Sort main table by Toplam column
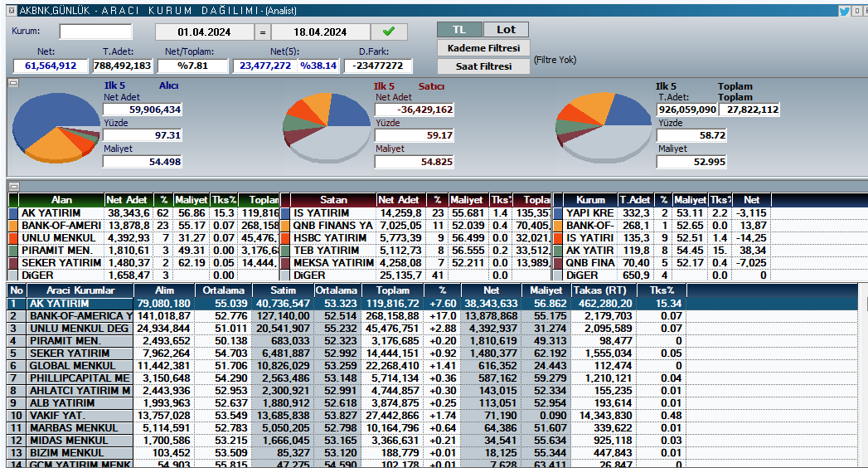This screenshot has width=868, height=468. (392, 290)
